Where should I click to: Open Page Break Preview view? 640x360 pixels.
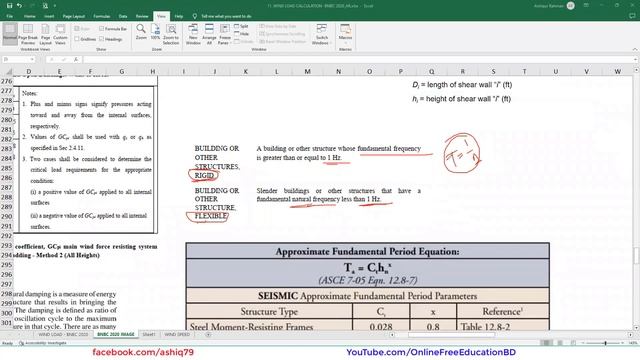(x=28, y=34)
